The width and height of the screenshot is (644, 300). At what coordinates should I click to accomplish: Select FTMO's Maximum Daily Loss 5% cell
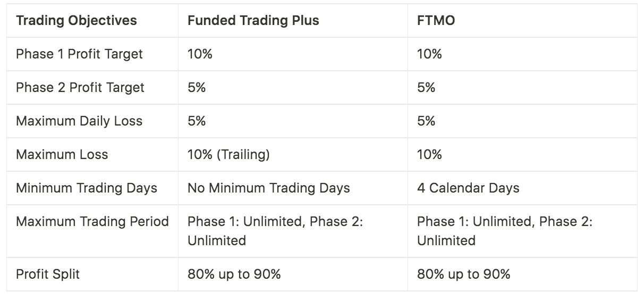pos(426,121)
